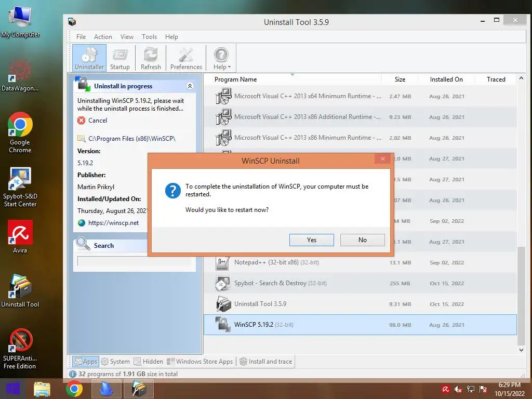This screenshot has height=399, width=532.
Task: Open SUPERAntiSpyware Free Edition shortcut
Action: [20, 349]
